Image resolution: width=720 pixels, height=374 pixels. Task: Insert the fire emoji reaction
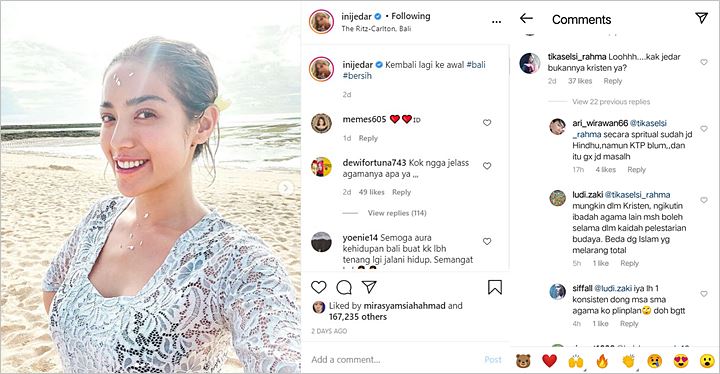[602, 361]
